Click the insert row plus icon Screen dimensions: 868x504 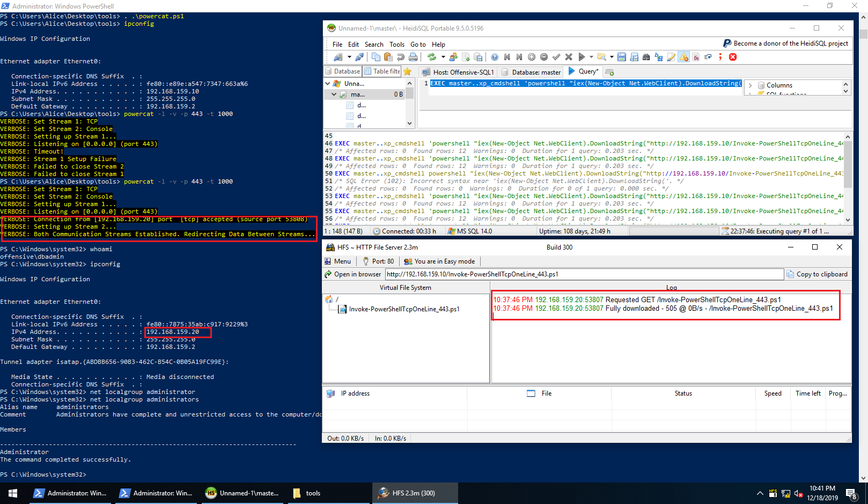(x=532, y=57)
